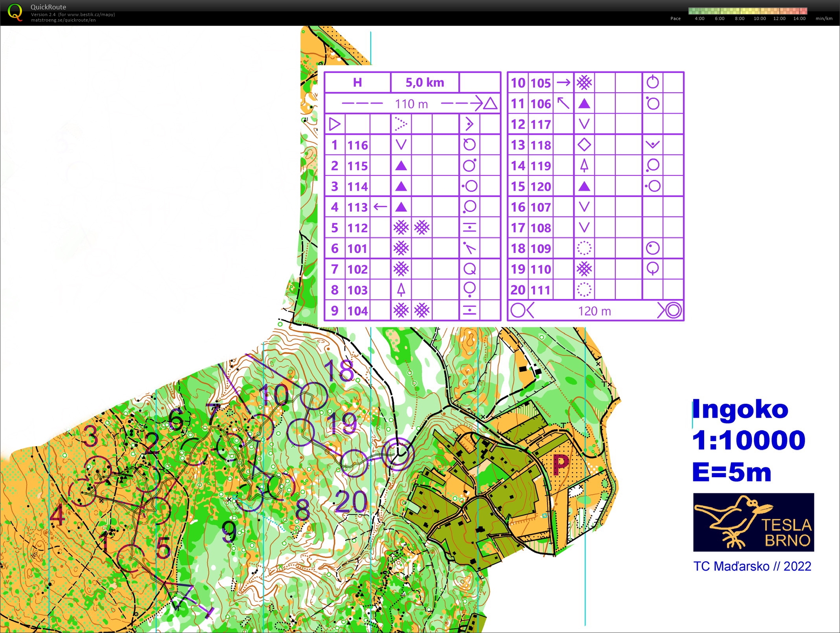Click the diamond symbol in control 13 row

(x=584, y=145)
